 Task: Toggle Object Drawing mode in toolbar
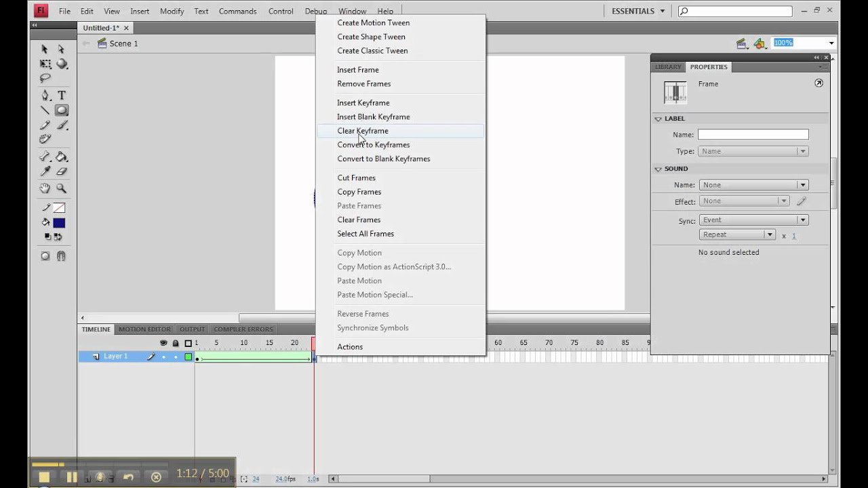45,256
